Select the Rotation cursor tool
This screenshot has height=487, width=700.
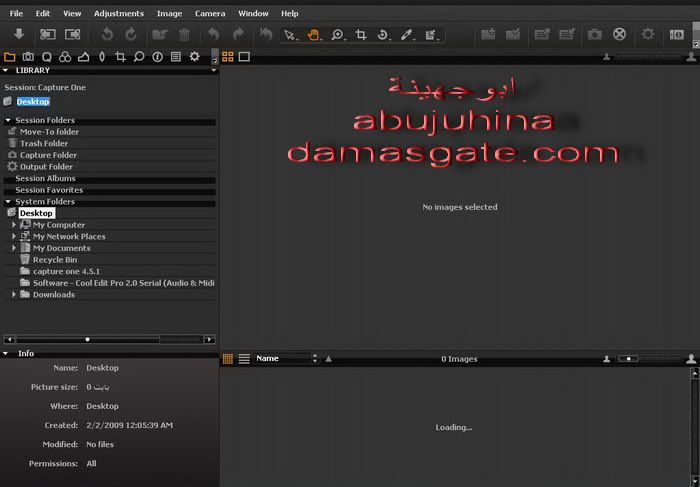pos(383,35)
